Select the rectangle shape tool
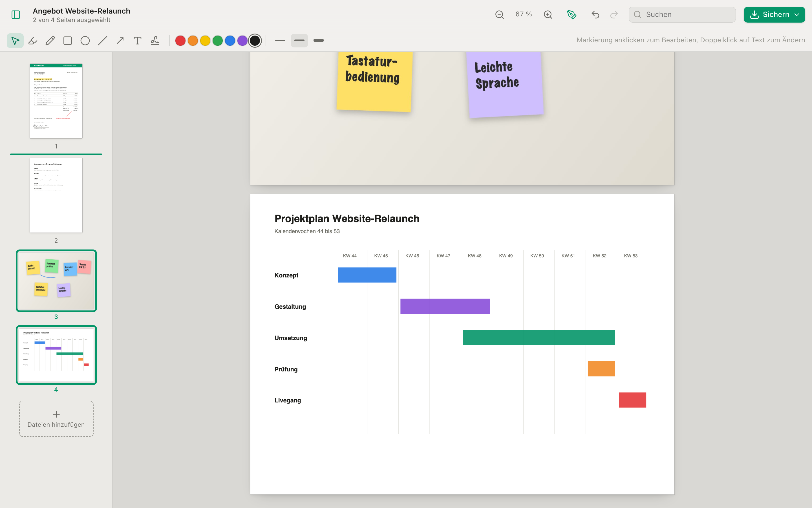 [68, 41]
